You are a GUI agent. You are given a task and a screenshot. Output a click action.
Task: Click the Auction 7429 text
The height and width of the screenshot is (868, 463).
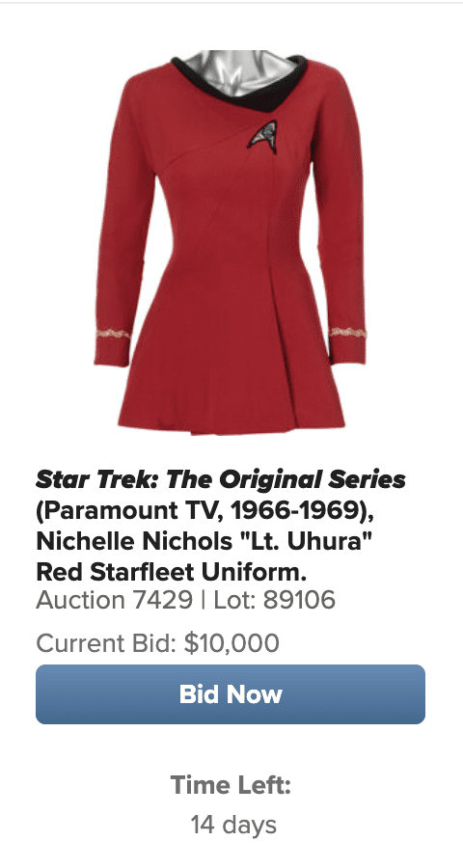114,600
